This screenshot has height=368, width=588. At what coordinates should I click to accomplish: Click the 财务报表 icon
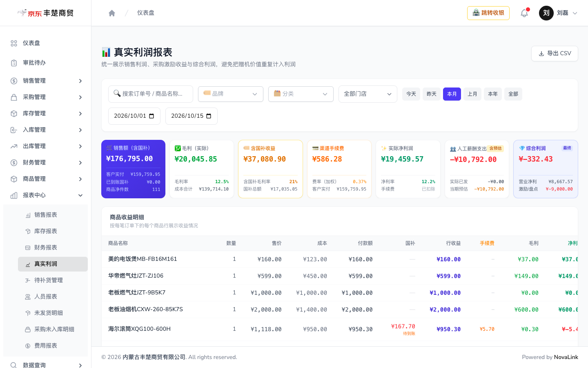[x=28, y=248]
